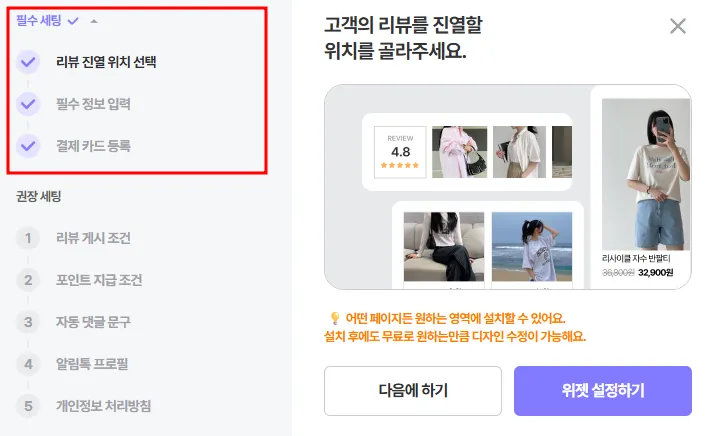Image resolution: width=715 pixels, height=436 pixels.
Task: Open the 리뷰 게시 조건 step
Action: pos(93,238)
